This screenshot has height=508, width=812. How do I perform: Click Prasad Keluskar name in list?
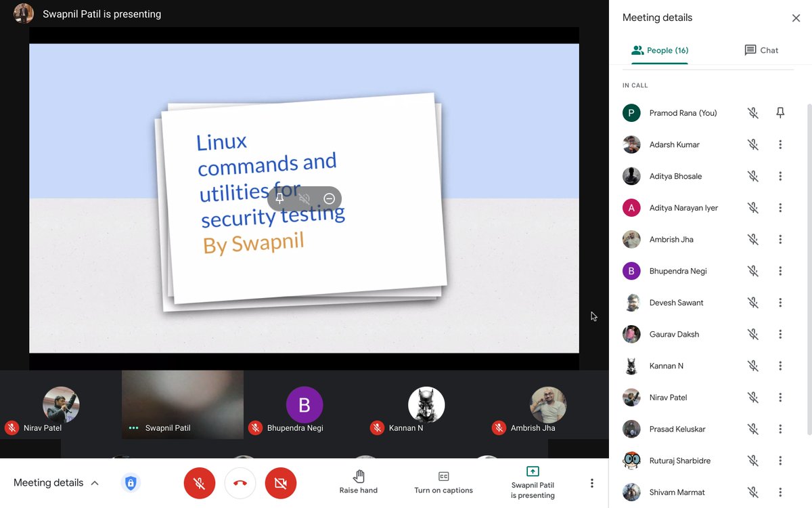coord(677,429)
